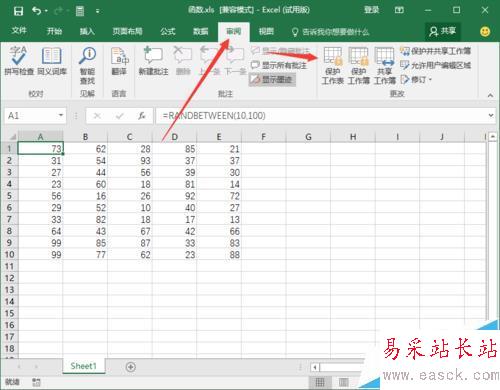This screenshot has width=500, height=390.
Task: Switch to the Data (数据) tab
Action: point(201,31)
